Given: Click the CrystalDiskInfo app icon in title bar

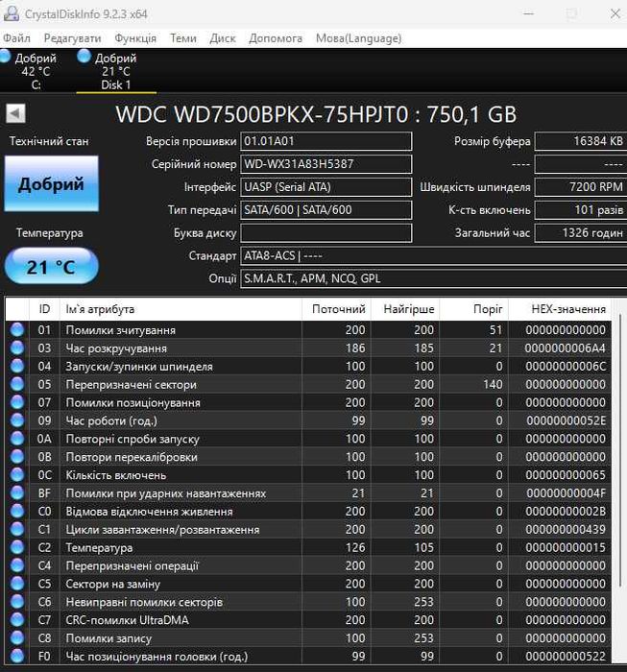Looking at the screenshot, I should [12, 13].
